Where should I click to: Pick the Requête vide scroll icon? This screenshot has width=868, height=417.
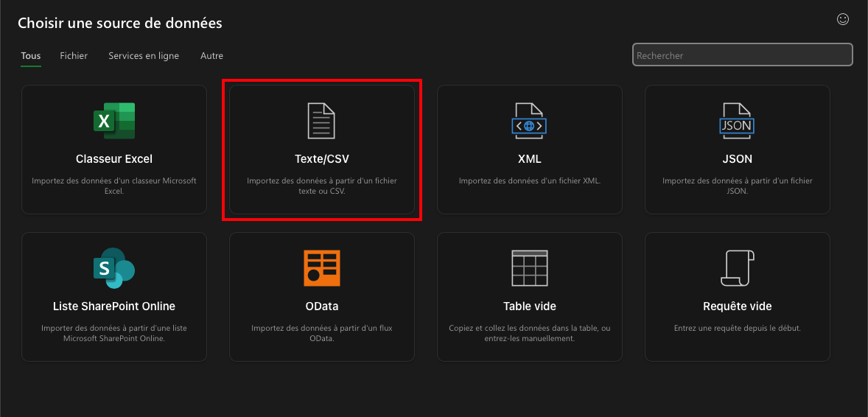(737, 268)
